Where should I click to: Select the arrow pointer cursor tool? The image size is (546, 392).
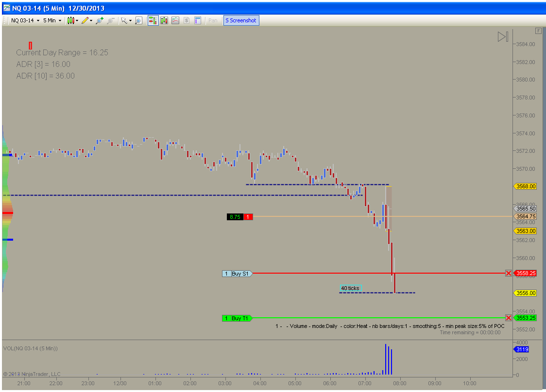(124, 20)
